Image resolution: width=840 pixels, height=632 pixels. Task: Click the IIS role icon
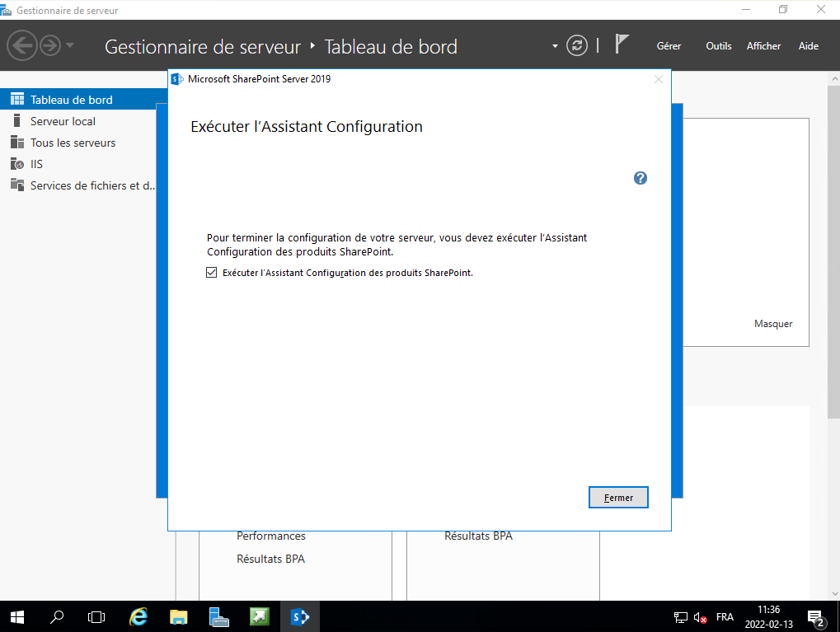[17, 163]
